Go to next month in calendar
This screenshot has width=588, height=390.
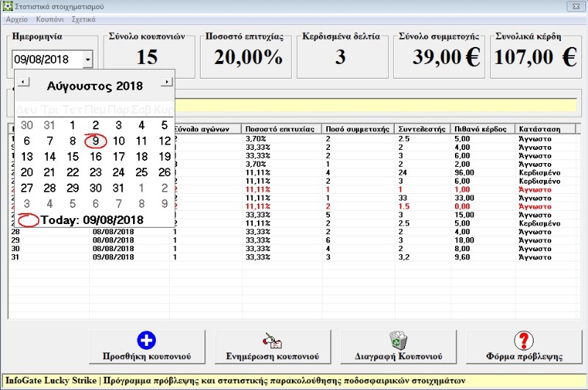pos(166,80)
